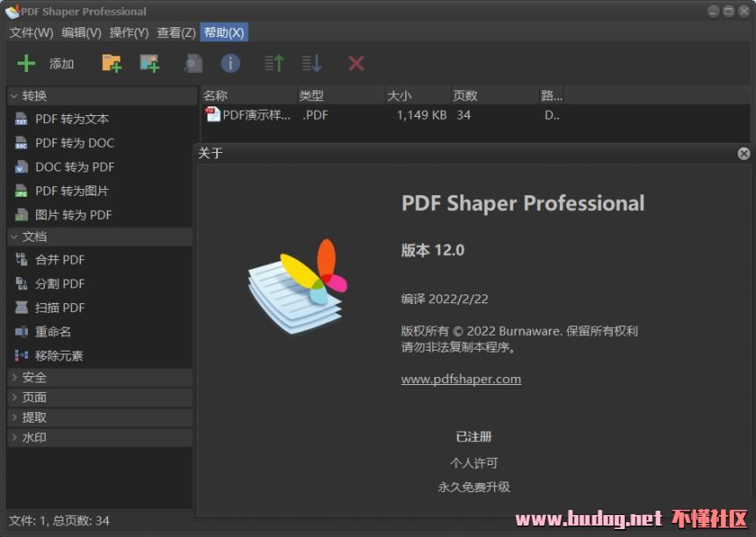756x537 pixels.
Task: Select PDF 转为图片 option
Action: click(x=72, y=191)
